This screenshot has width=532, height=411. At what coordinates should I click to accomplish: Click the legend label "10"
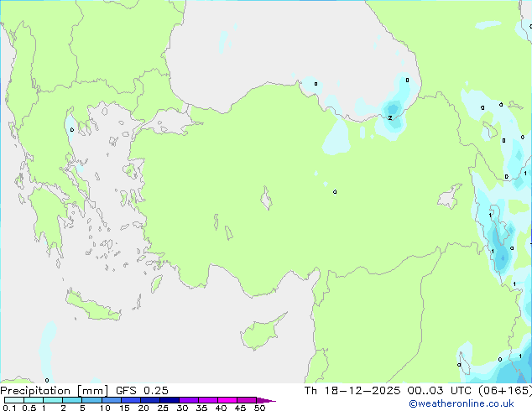(x=105, y=408)
